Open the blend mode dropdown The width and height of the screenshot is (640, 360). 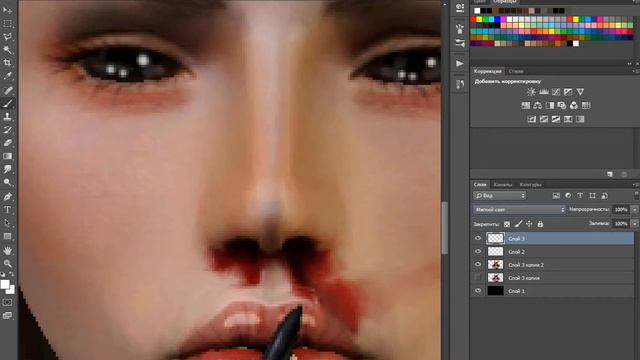(519, 209)
